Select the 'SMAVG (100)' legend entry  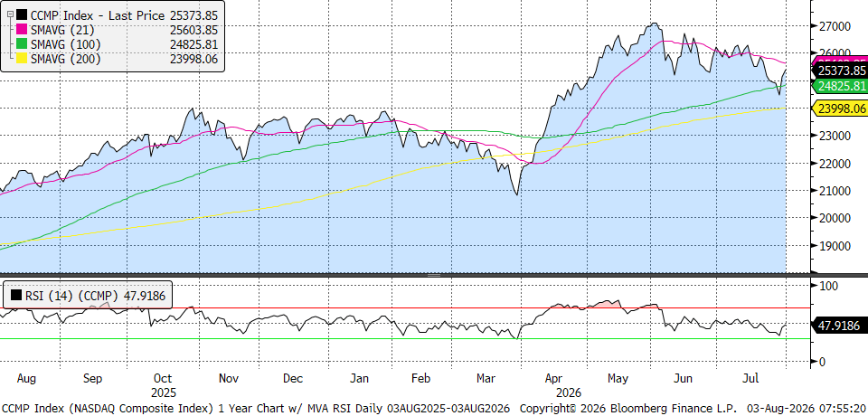point(66,45)
